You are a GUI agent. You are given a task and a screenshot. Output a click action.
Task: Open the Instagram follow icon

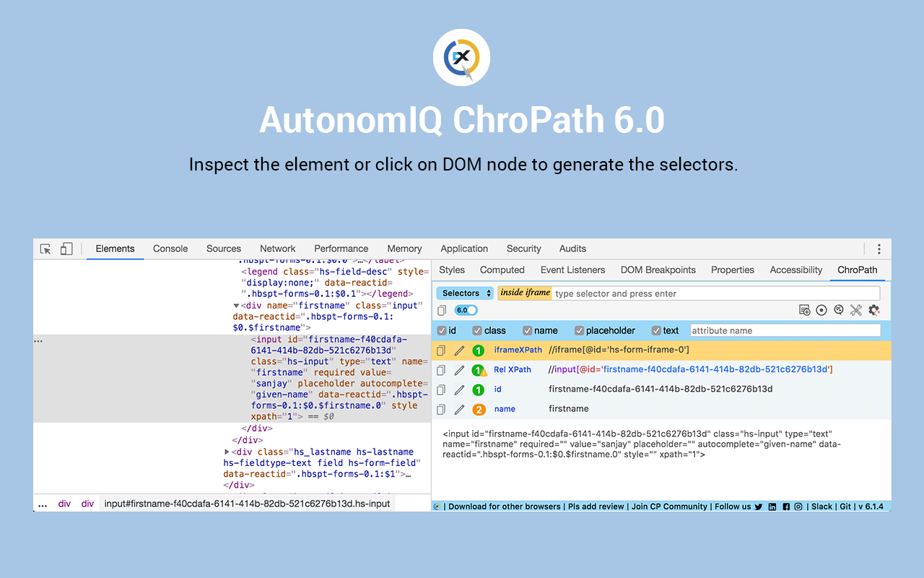tap(798, 506)
